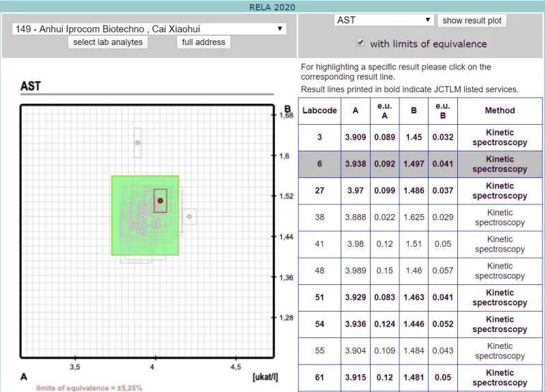This screenshot has height=392, width=546.
Task: Click the Labcode column header
Action: pyautogui.click(x=319, y=110)
